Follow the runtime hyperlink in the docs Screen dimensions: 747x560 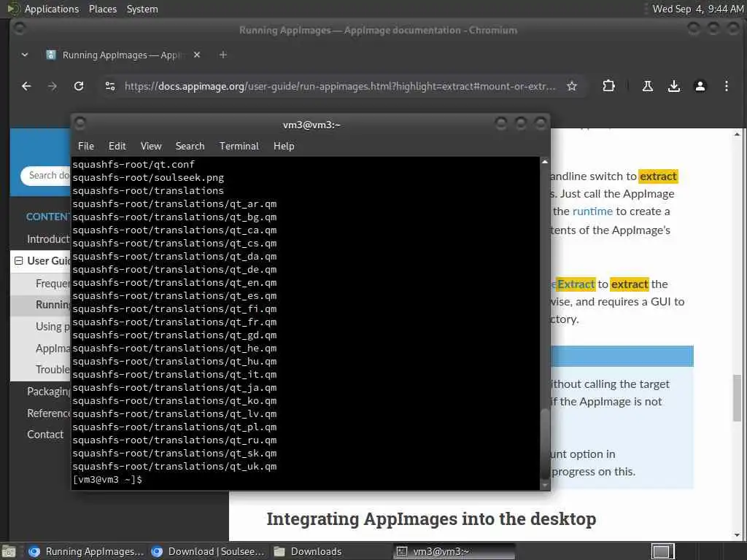[592, 211]
